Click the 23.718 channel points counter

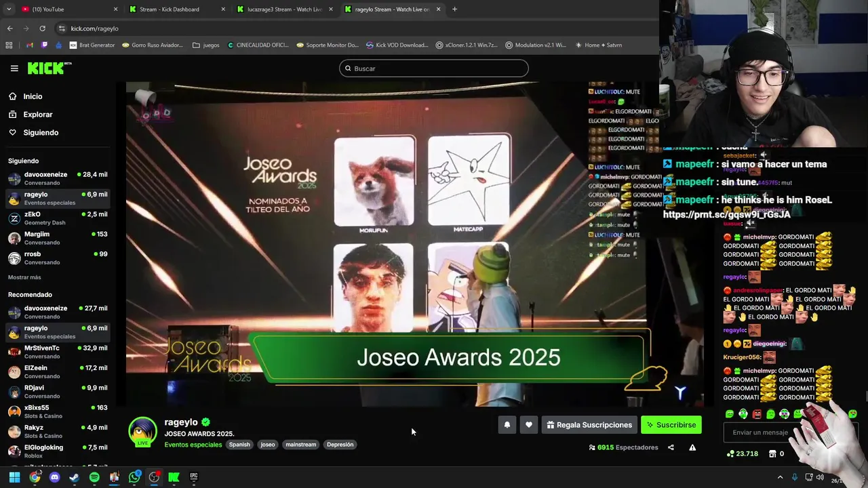tap(743, 453)
